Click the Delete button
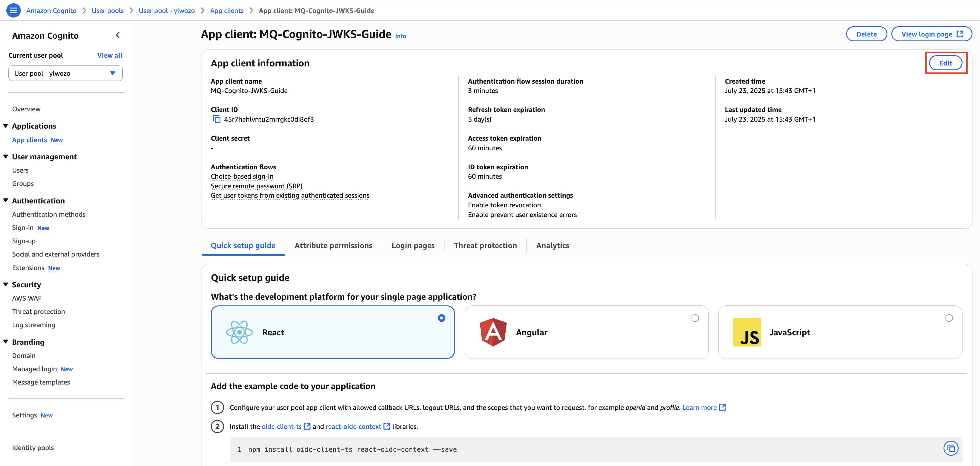 (866, 34)
